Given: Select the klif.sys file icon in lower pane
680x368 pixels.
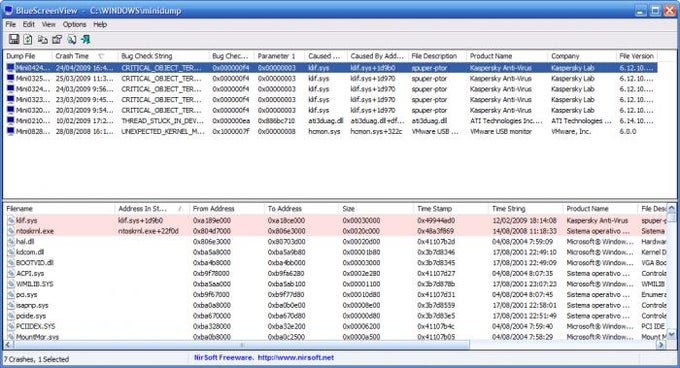Looking at the screenshot, I should 11,221.
